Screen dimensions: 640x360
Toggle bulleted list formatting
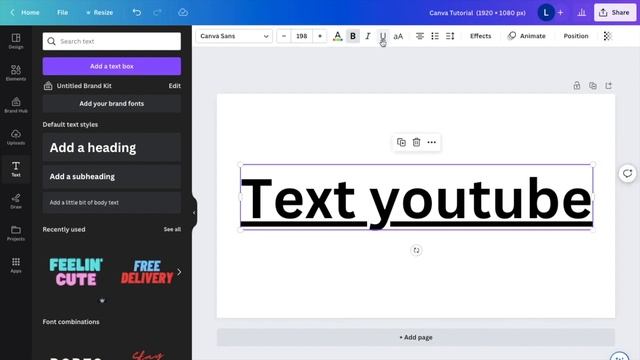(435, 36)
